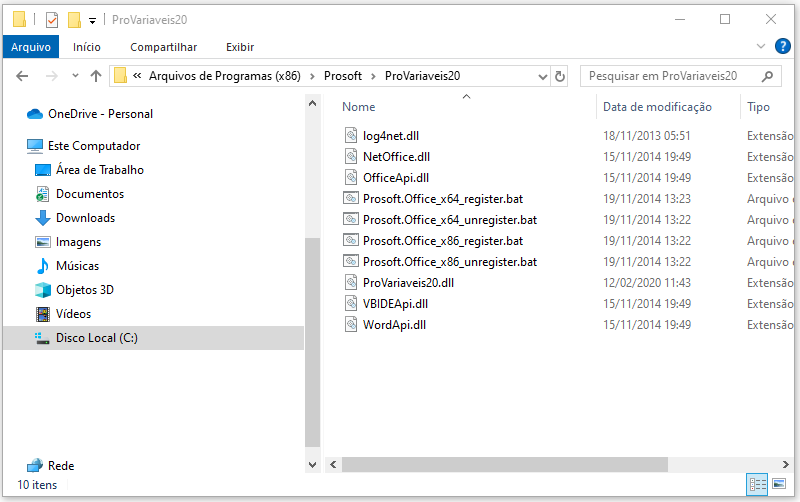Image resolution: width=800 pixels, height=502 pixels.
Task: Select the OfficeApi.dll file icon
Action: 351,177
